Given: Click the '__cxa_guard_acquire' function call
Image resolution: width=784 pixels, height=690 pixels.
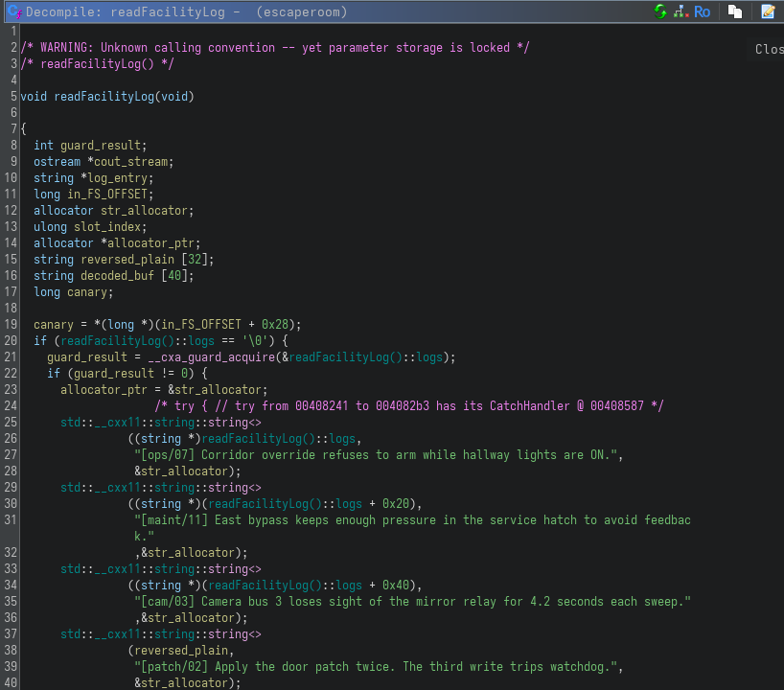Looking at the screenshot, I should (211, 357).
